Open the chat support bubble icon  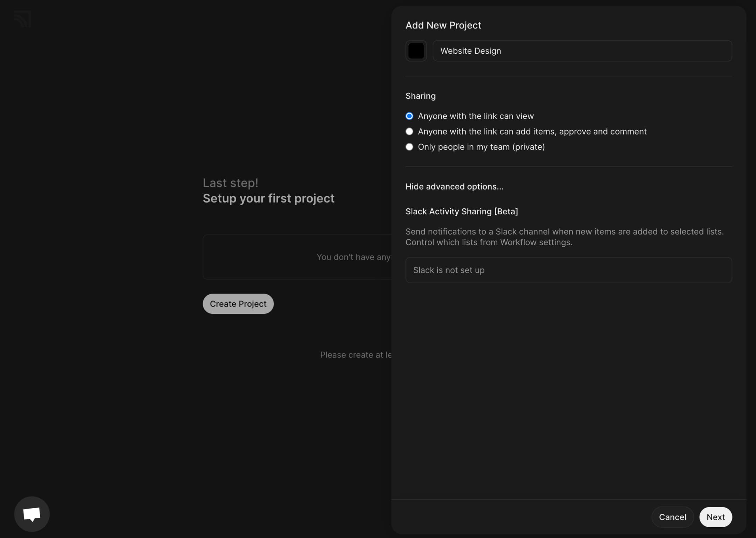click(x=32, y=514)
